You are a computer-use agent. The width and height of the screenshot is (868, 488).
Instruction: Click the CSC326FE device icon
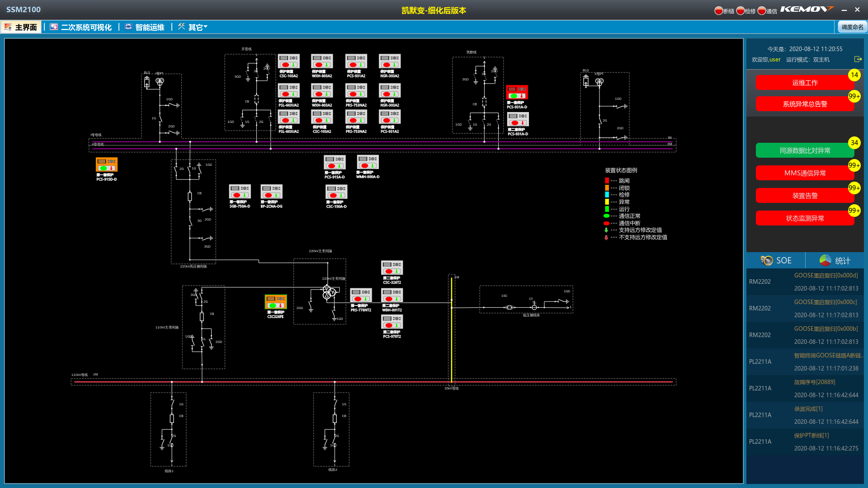click(x=275, y=302)
